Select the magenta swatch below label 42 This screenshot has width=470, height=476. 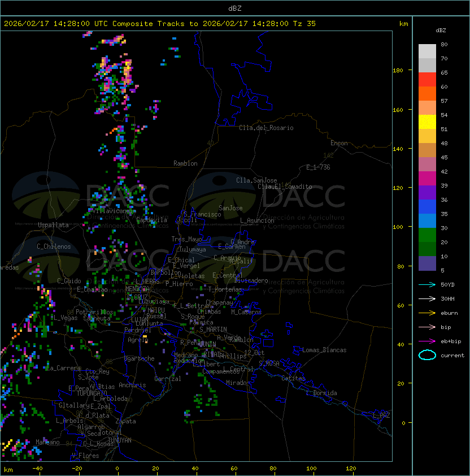click(x=427, y=178)
